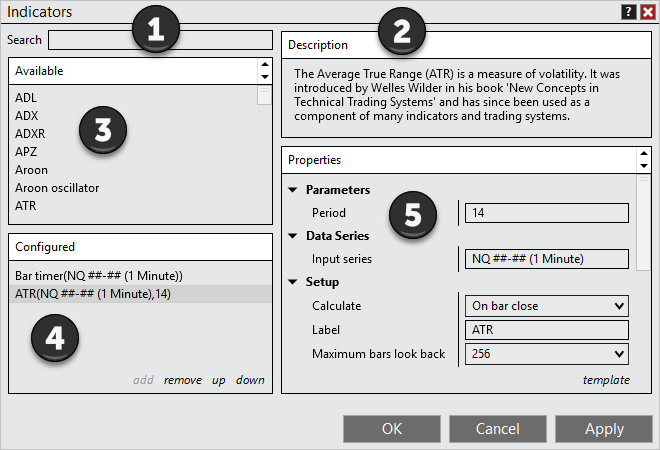This screenshot has width=660, height=450.
Task: Collapse the Data Series section
Action: [x=293, y=236]
